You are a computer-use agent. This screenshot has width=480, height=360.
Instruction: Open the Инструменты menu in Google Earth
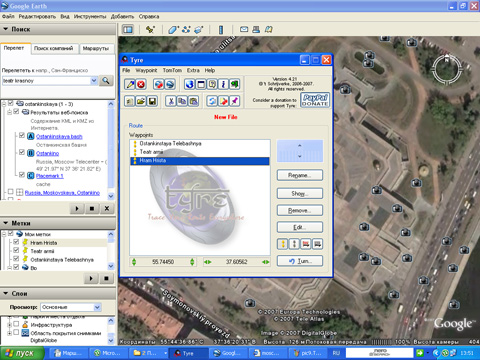(90, 16)
